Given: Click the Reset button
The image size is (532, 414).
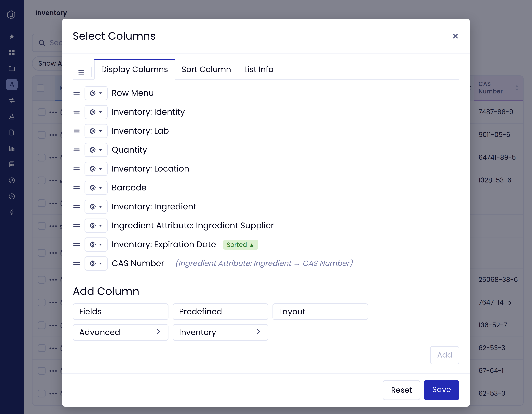Looking at the screenshot, I should (x=401, y=390).
